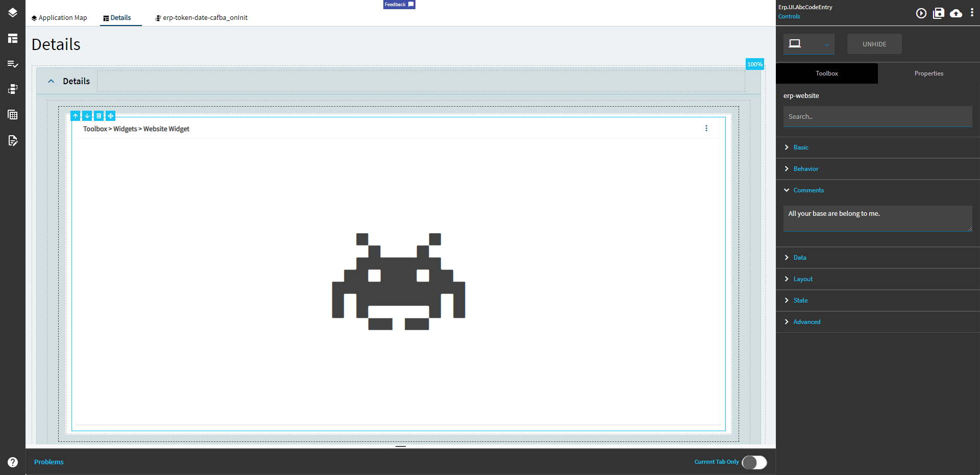The image size is (980, 475).
Task: Click the space invader widget image
Action: coord(399,282)
